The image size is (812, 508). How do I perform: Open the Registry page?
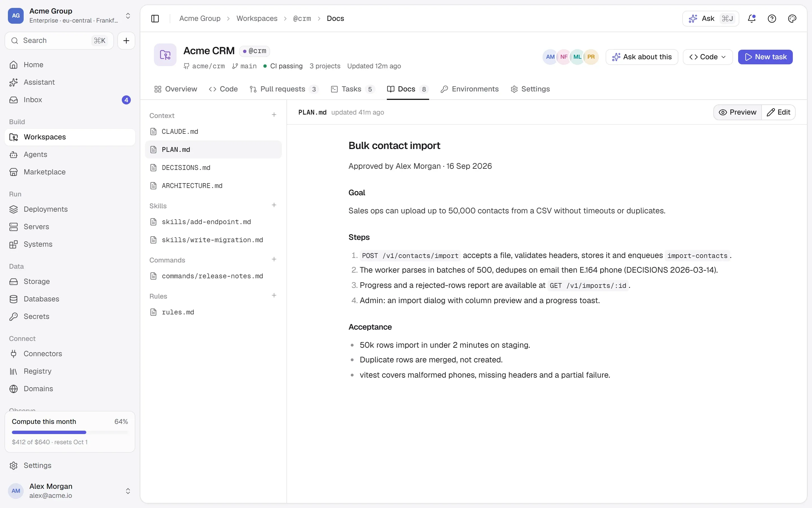point(70,371)
